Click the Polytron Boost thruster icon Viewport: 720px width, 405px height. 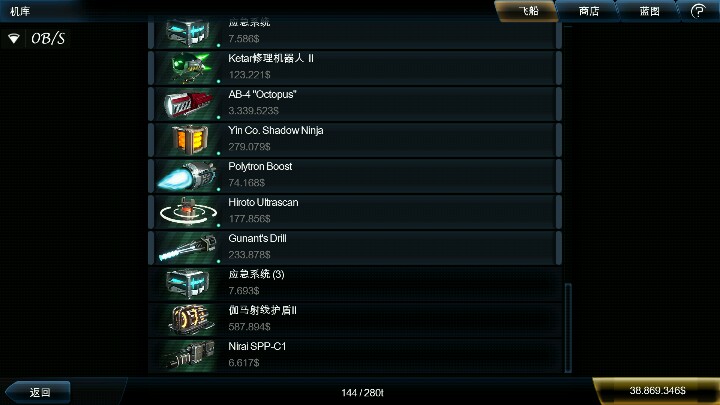pos(187,176)
